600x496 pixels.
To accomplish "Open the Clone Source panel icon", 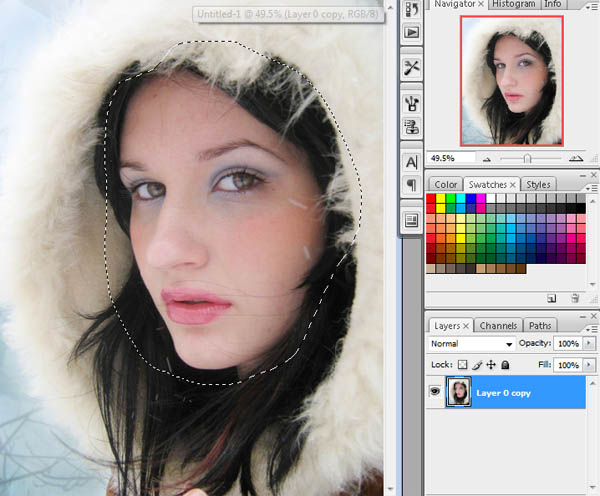I will click(x=411, y=127).
